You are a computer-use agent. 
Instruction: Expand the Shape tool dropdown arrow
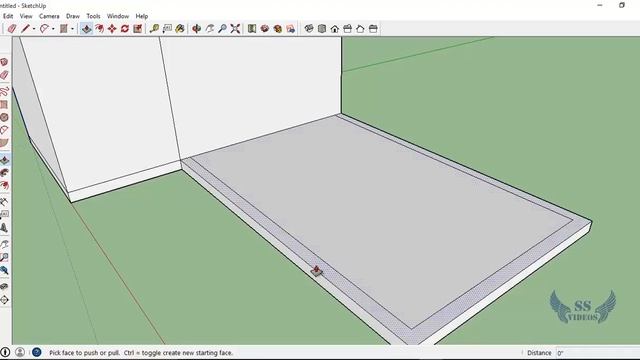[x=72, y=29]
